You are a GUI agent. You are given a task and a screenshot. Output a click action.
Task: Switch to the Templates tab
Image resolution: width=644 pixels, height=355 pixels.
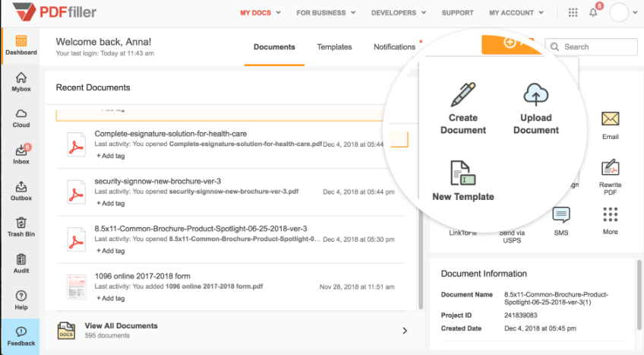[x=334, y=47]
